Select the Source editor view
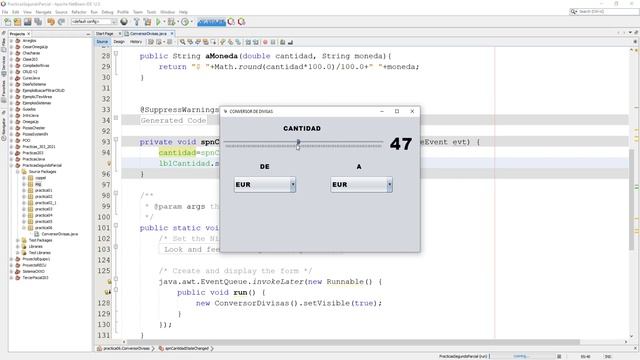This screenshot has height=360, width=640. pos(102,42)
